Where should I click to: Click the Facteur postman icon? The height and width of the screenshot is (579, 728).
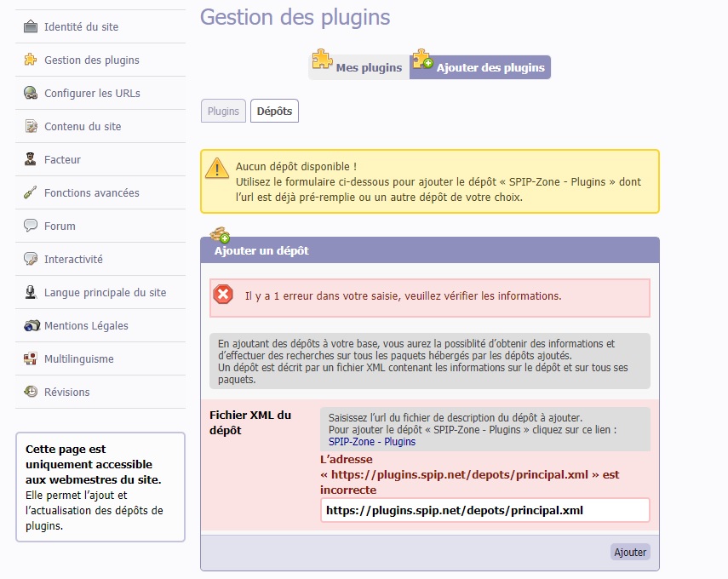[x=31, y=159]
